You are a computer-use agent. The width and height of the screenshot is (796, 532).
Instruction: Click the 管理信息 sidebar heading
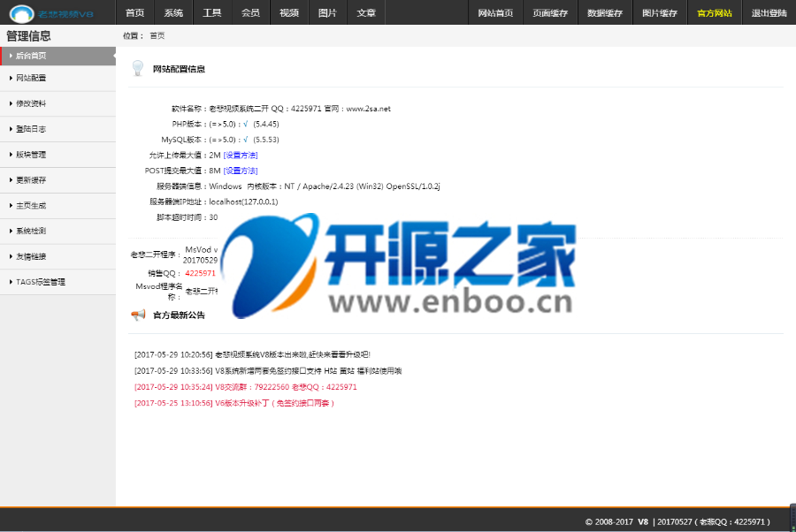28,36
